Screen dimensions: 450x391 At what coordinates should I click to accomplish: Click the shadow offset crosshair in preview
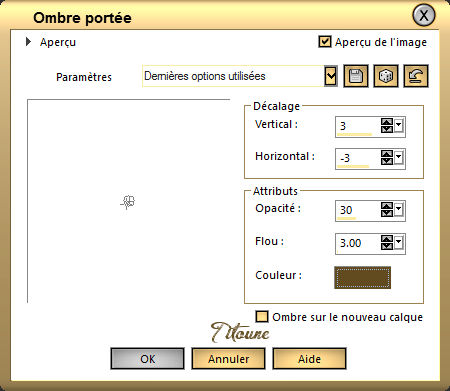(x=128, y=202)
